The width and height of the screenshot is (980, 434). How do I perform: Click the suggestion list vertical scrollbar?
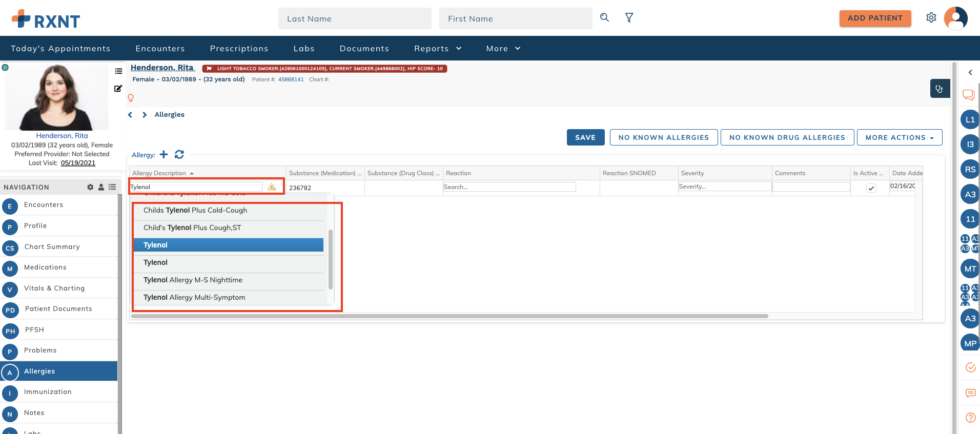[331, 259]
